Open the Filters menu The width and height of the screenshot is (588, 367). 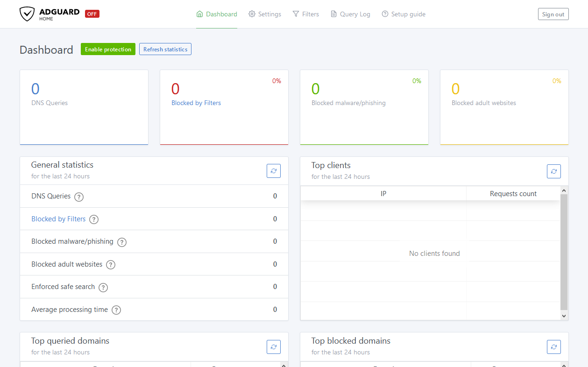click(x=306, y=14)
